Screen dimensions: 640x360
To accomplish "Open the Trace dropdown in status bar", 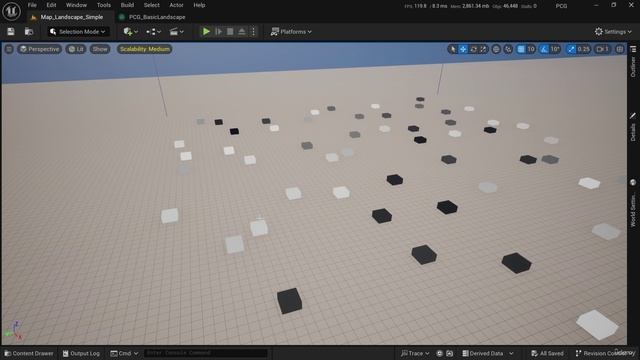I will (x=415, y=353).
